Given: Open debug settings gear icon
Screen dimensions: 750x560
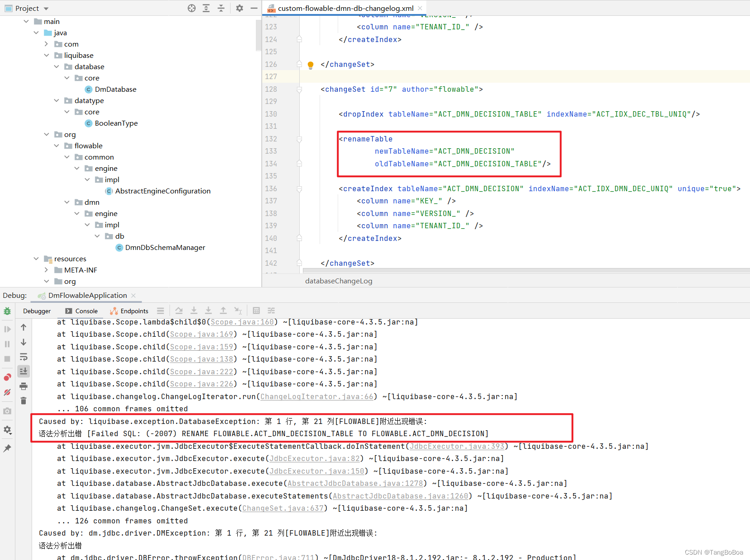Looking at the screenshot, I should pyautogui.click(x=7, y=430).
